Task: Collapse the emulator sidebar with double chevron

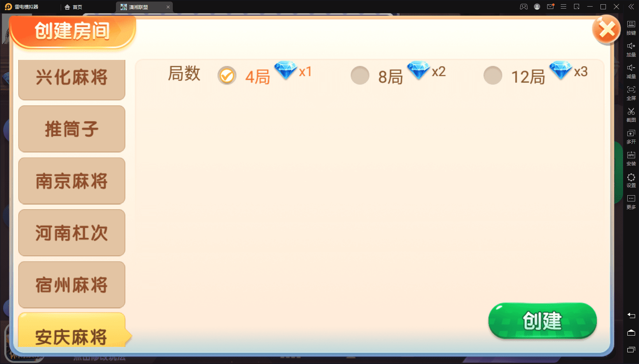Action: point(631,7)
